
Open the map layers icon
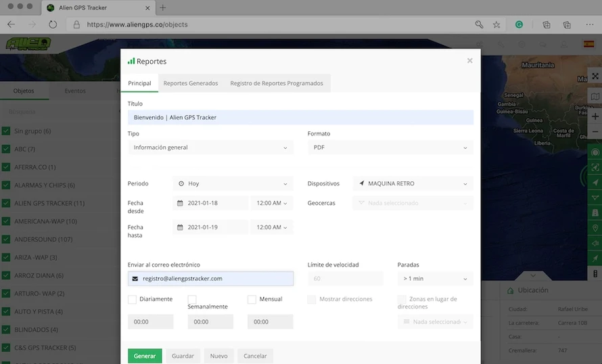tap(595, 97)
